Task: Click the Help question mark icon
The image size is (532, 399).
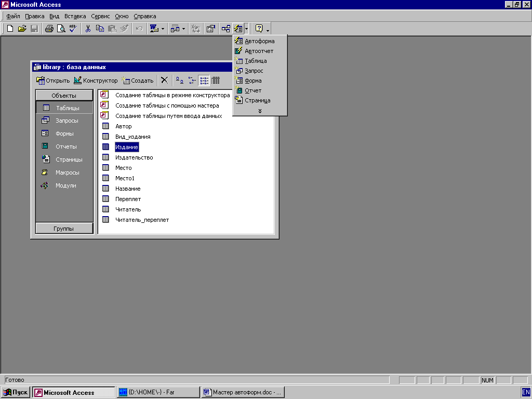Action: click(259, 29)
